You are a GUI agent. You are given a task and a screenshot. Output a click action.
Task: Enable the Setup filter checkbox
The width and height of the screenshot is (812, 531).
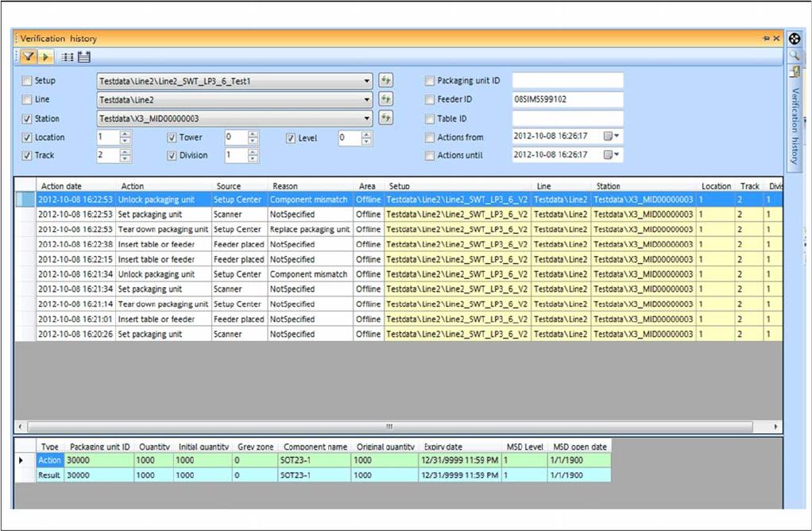point(28,81)
